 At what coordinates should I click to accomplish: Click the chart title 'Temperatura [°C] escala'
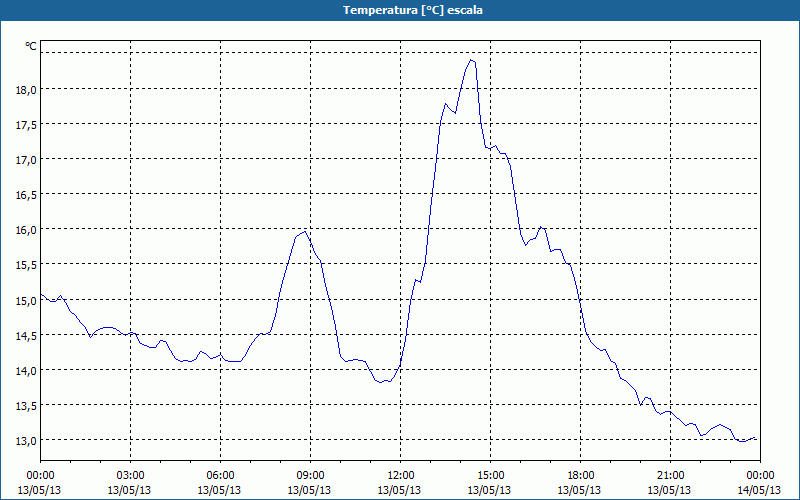point(413,10)
